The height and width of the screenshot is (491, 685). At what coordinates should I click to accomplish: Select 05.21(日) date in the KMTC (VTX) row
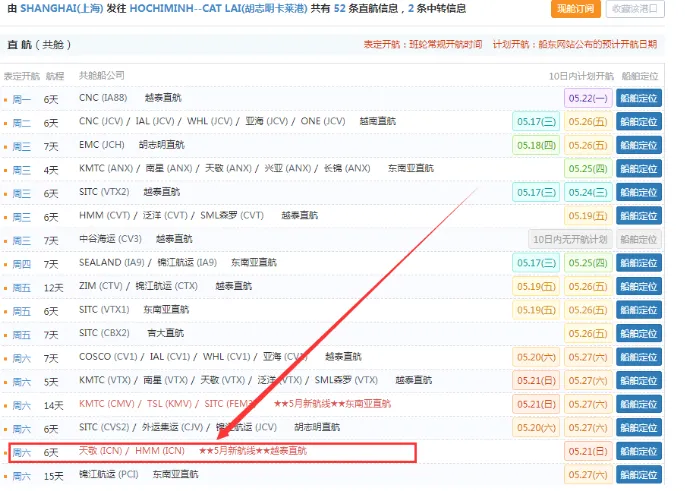pos(536,381)
